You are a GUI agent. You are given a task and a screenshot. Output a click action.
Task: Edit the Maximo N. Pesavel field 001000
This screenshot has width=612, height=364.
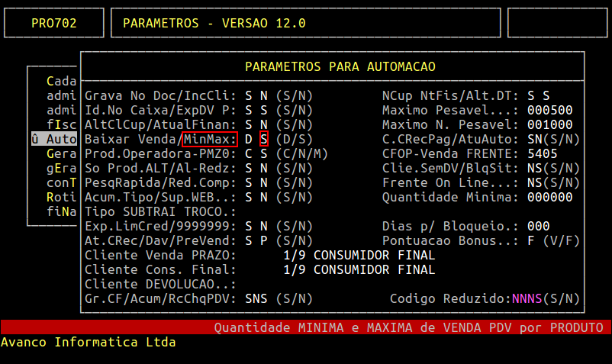click(549, 125)
